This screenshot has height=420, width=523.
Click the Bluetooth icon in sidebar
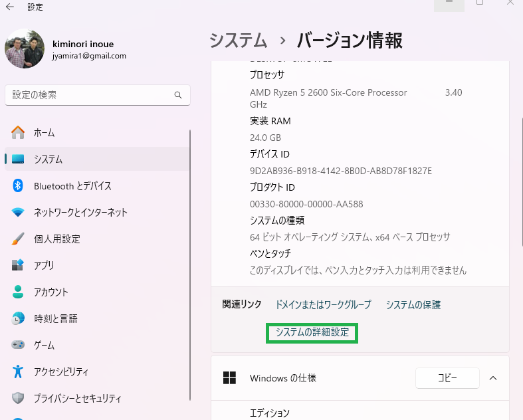18,185
